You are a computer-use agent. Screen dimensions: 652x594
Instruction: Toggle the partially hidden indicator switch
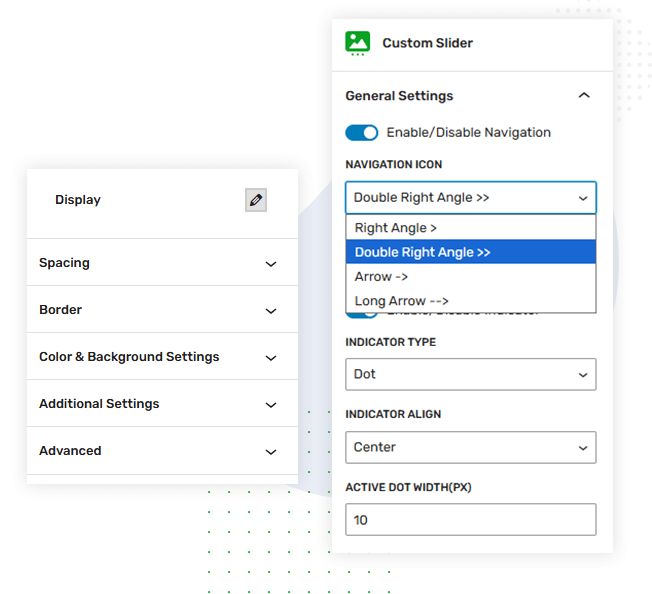[x=362, y=314]
